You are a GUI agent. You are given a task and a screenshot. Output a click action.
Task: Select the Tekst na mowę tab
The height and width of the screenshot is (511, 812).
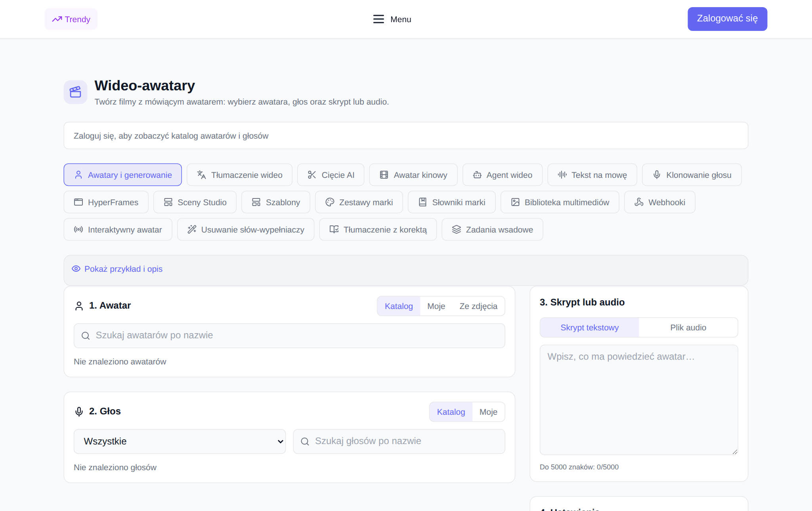592,175
